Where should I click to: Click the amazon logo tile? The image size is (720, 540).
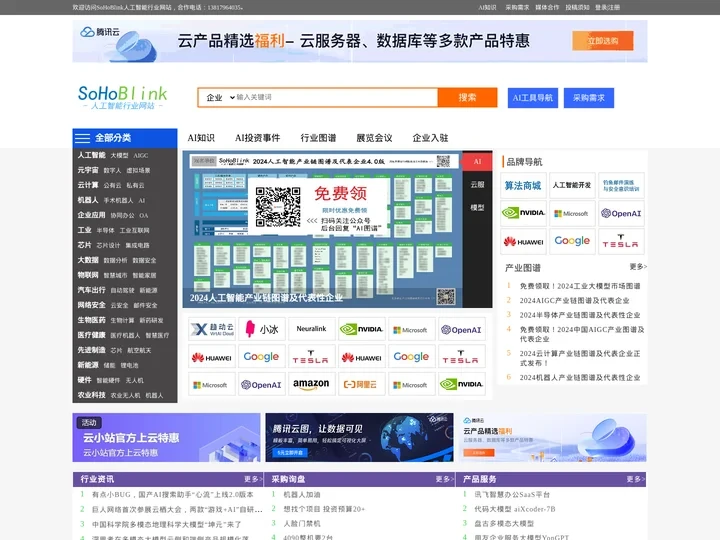[311, 384]
